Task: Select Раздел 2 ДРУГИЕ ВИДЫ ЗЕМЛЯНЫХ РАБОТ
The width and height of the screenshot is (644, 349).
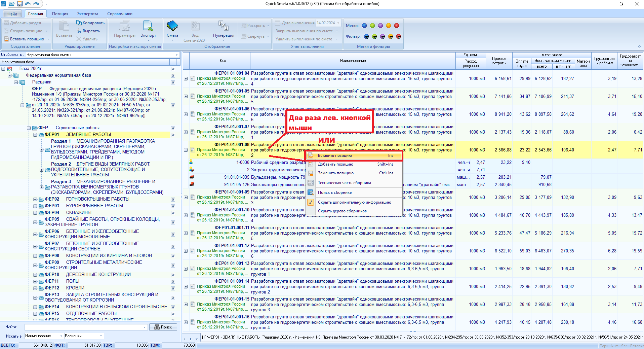Action: 101,169
